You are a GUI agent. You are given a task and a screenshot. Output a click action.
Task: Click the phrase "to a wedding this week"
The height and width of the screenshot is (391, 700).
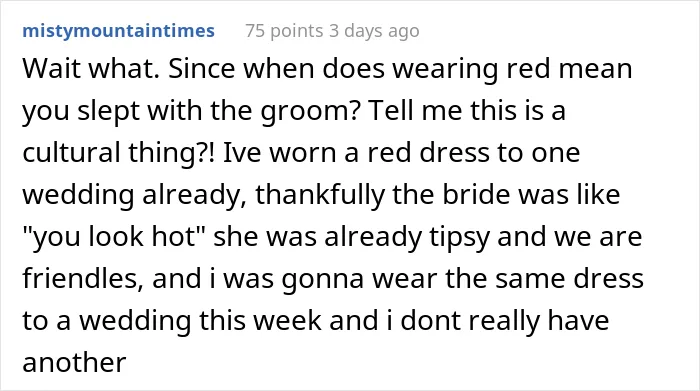(x=172, y=320)
